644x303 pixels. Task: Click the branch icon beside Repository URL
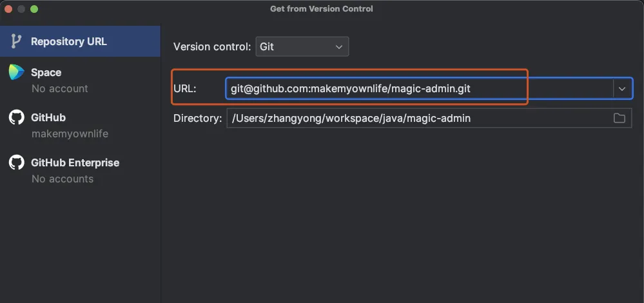point(16,41)
